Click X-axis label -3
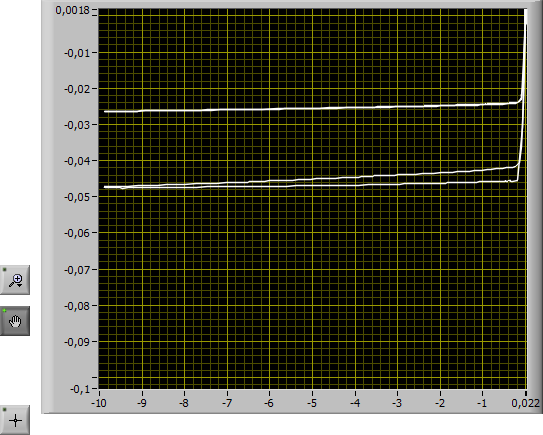This screenshot has height=435, width=543. pyautogui.click(x=398, y=403)
